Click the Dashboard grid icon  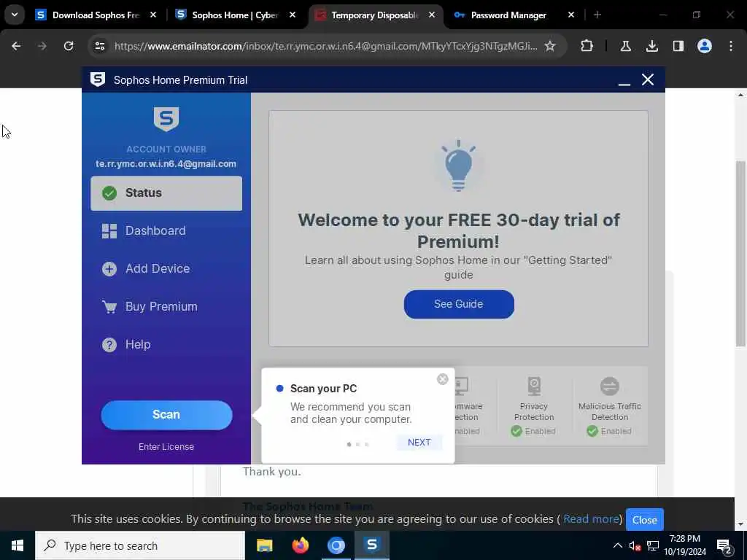coord(109,231)
